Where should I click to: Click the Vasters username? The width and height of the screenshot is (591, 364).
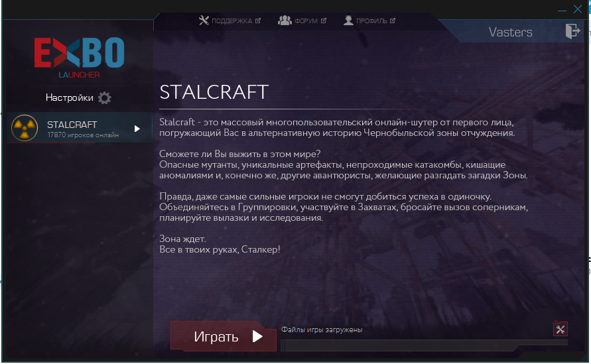pos(510,32)
